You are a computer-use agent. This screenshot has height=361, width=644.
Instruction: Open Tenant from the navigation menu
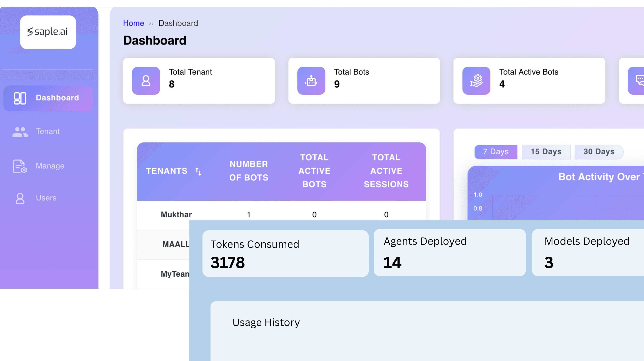click(x=48, y=131)
